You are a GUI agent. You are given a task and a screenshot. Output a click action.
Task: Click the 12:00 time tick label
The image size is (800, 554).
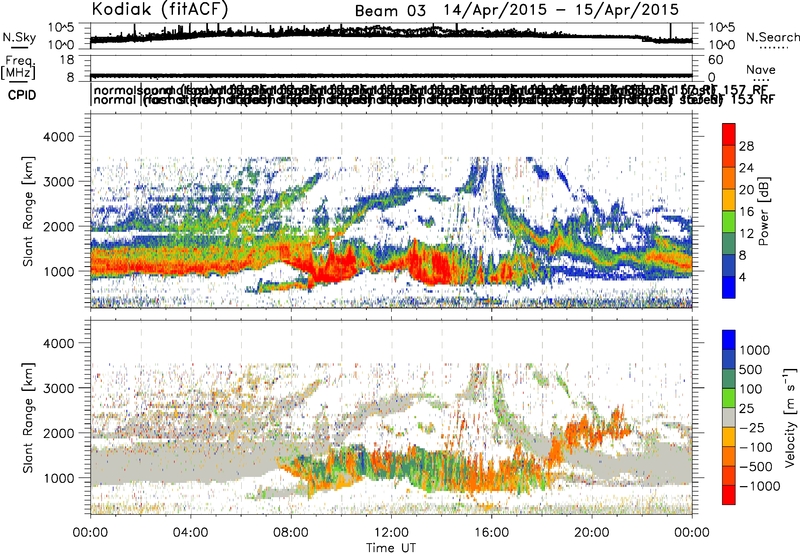pos(391,533)
